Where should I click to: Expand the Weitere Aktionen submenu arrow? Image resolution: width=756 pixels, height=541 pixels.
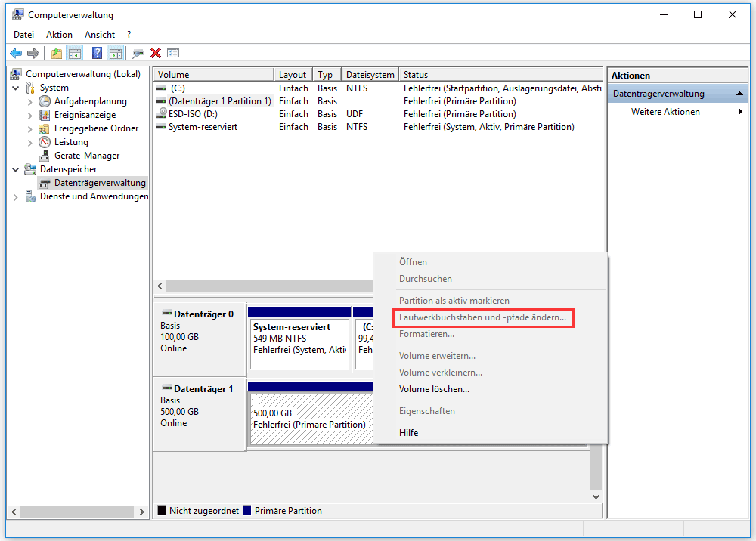pyautogui.click(x=740, y=112)
